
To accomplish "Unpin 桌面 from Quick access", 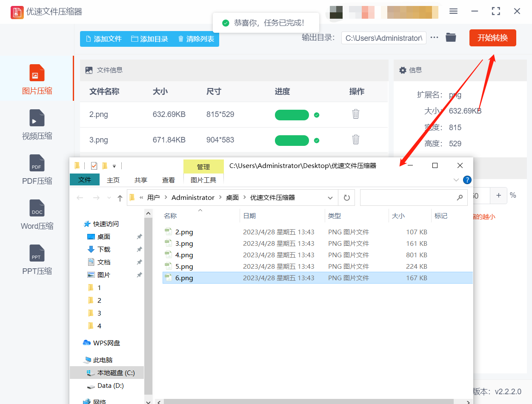I will tap(139, 236).
